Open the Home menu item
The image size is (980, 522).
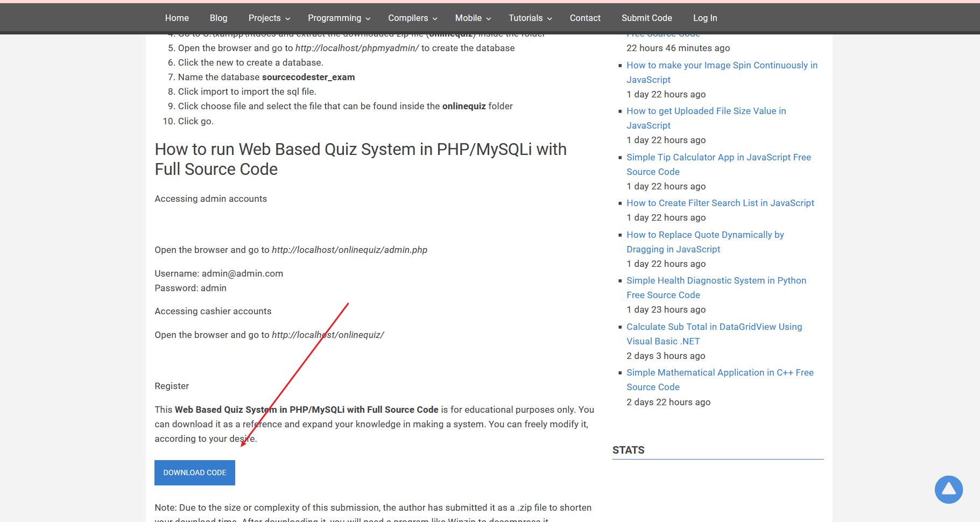point(177,18)
